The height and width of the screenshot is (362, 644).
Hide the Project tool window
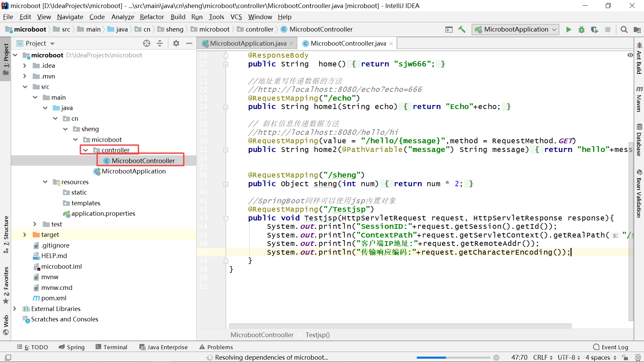pos(189,43)
